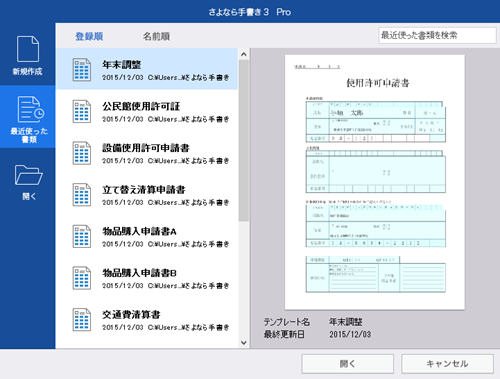Click the 立て替え清算申請書 document icon
Screen dimensions: 500x379
pyautogui.click(x=82, y=195)
